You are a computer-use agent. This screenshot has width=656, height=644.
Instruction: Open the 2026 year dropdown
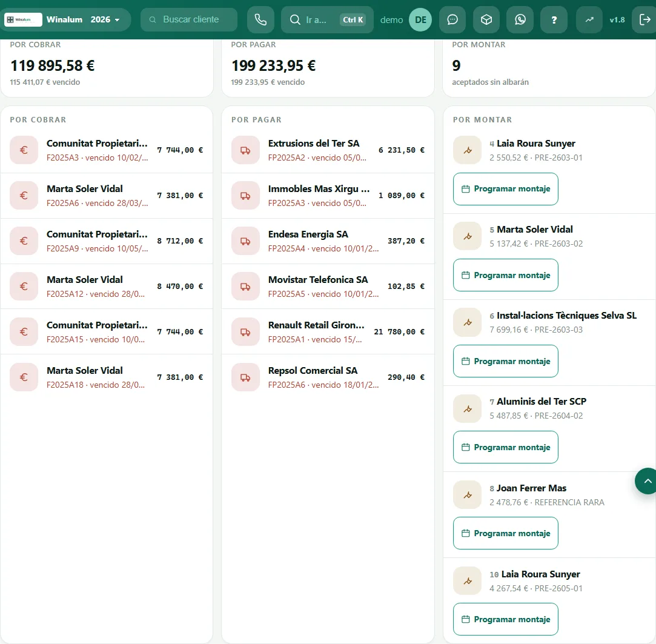[x=105, y=19]
